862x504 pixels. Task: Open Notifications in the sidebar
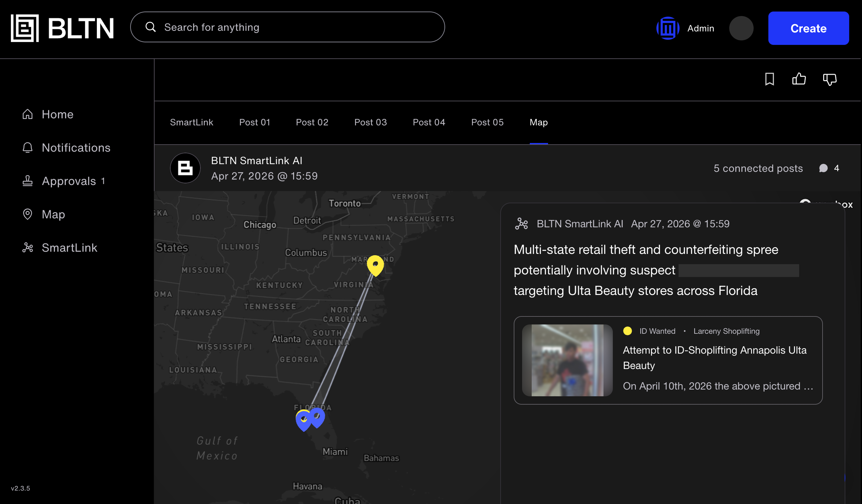(x=66, y=148)
